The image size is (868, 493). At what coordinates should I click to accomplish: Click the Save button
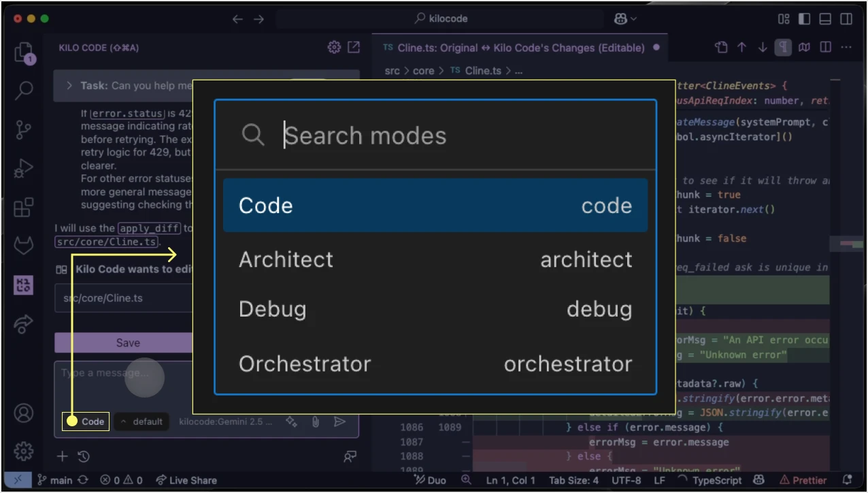click(127, 343)
